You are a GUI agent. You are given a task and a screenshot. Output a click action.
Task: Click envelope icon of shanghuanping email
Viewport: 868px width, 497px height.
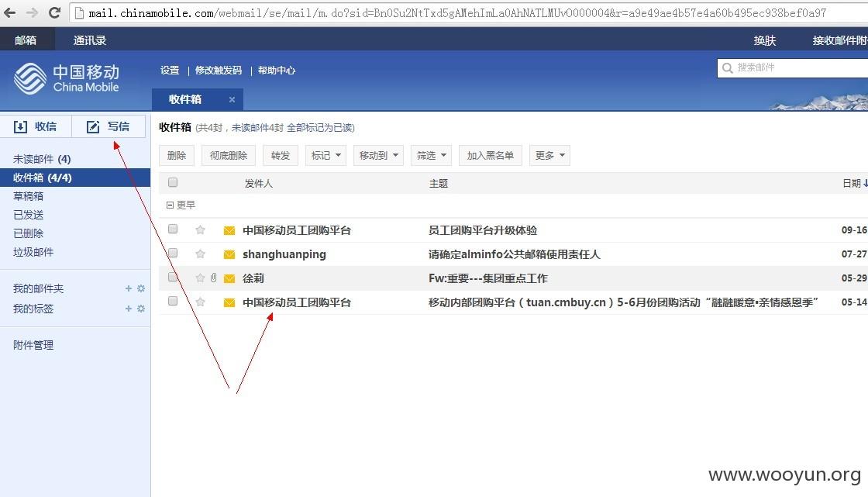tap(229, 254)
